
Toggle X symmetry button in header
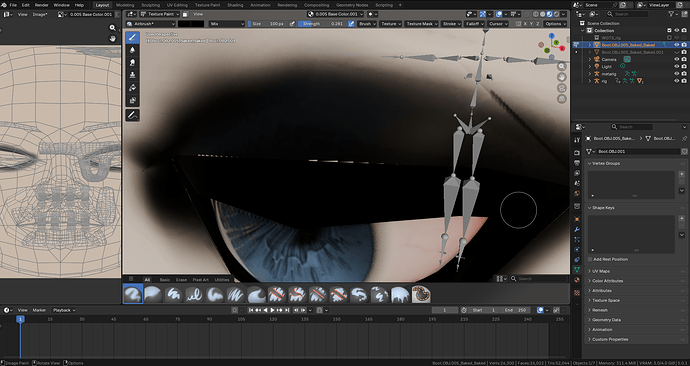point(526,24)
